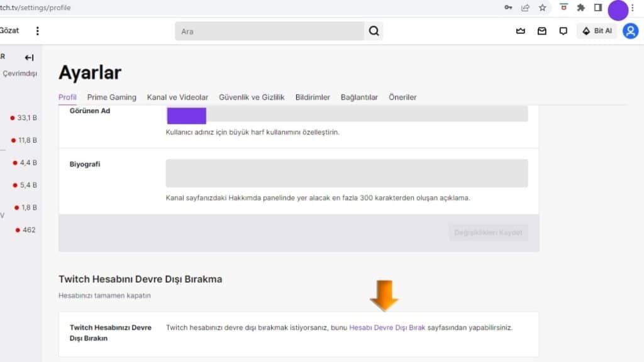
Task: Open the Öneriler tab
Action: (402, 97)
